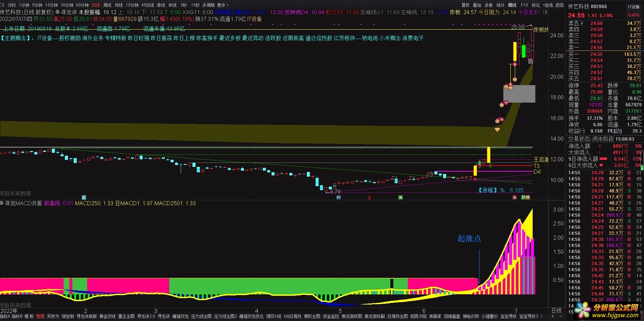Apply the 资金监控 template
The height and width of the screenshot is (321, 644).
[331, 316]
